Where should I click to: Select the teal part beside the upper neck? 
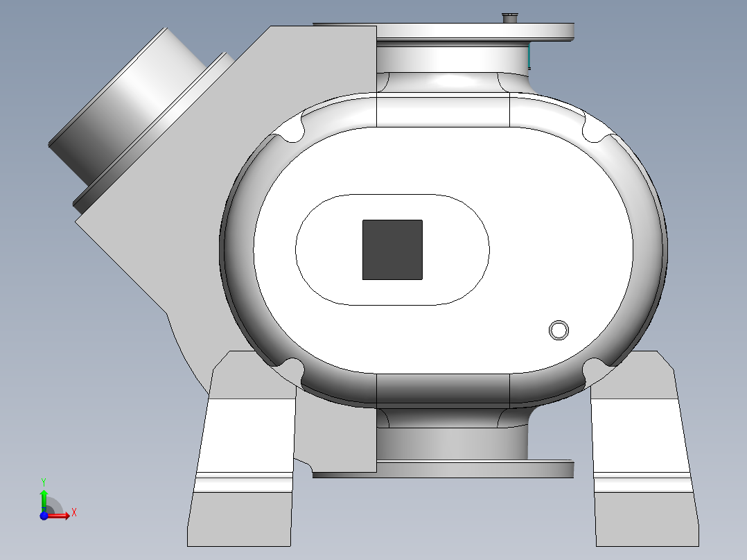click(529, 56)
